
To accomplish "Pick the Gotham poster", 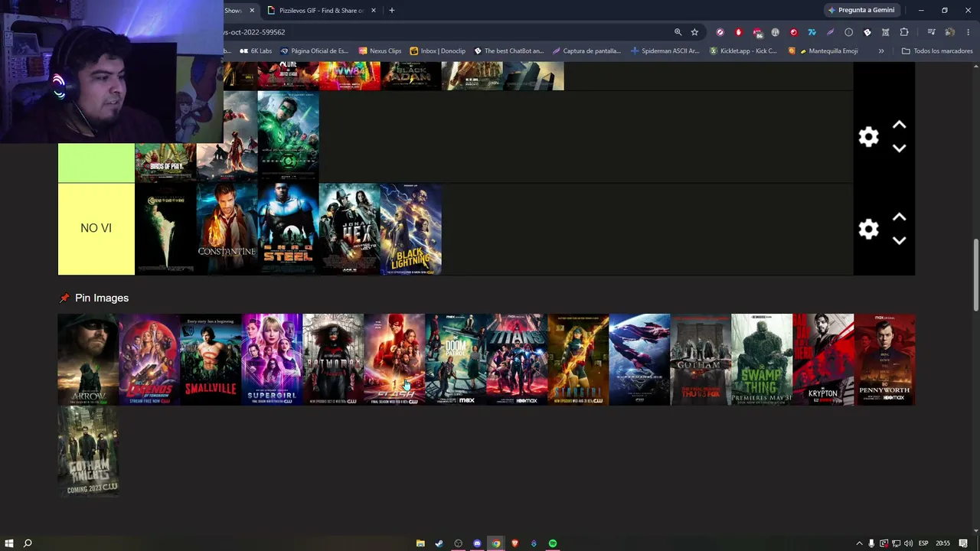I will [701, 360].
